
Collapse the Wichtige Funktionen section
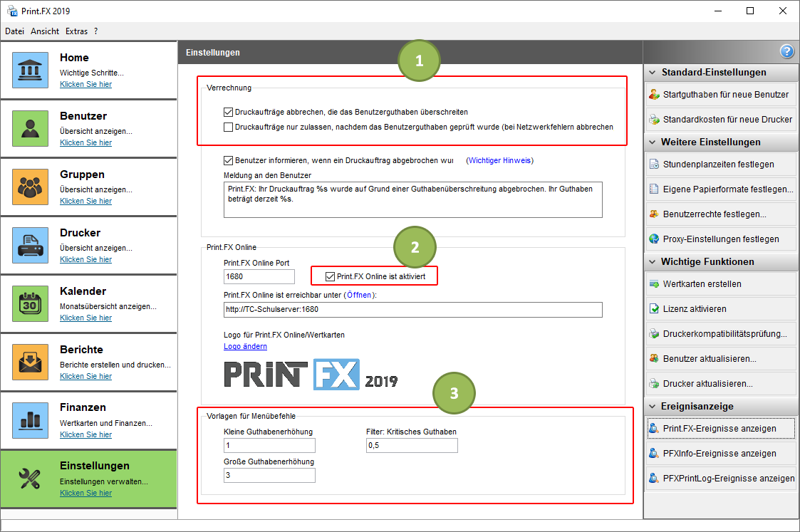pyautogui.click(x=652, y=261)
